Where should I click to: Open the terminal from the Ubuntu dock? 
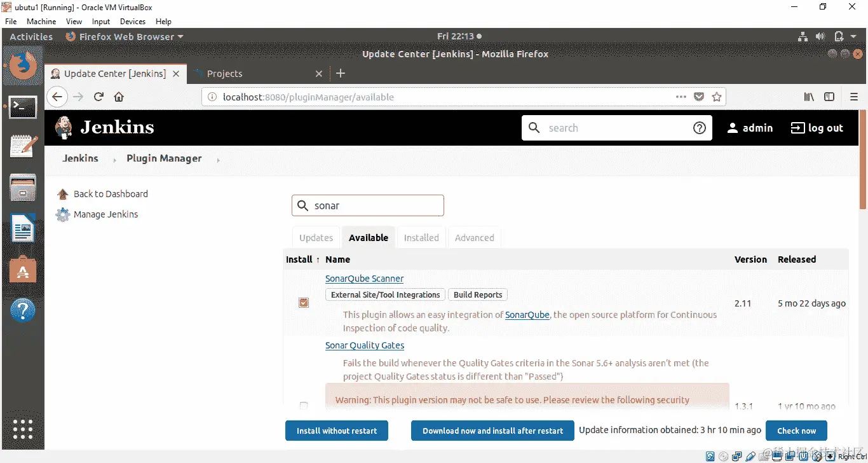point(23,107)
